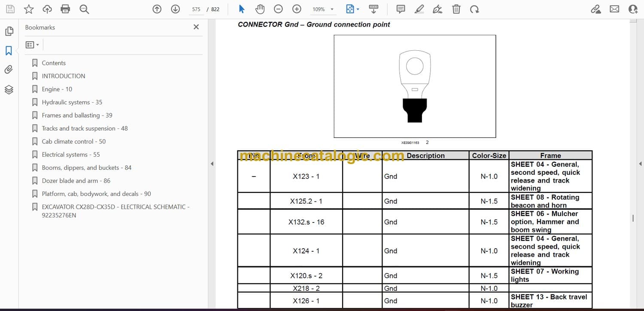Viewport: 644px width, 311px height.
Task: Activate the hand pan tool
Action: coord(260,9)
